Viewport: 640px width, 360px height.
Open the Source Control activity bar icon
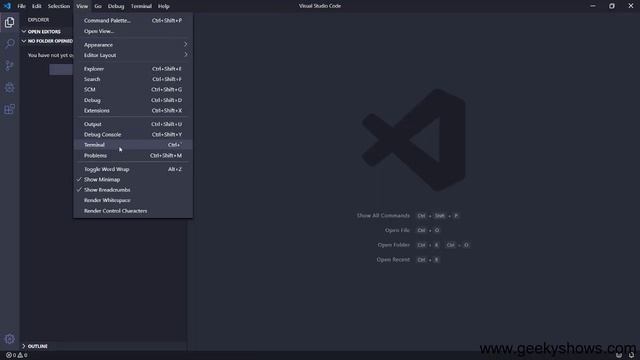coord(9,65)
